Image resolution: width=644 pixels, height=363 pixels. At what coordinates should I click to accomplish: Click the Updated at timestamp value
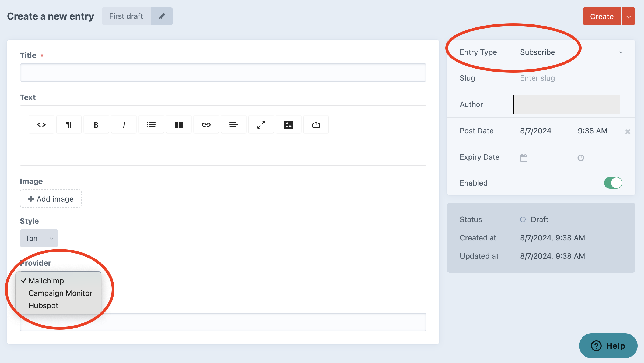[x=552, y=256]
